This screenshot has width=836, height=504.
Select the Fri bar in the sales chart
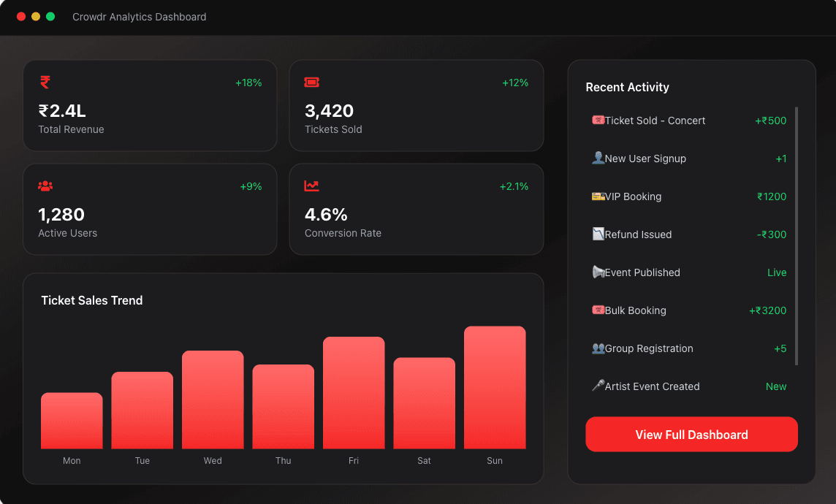coord(354,393)
